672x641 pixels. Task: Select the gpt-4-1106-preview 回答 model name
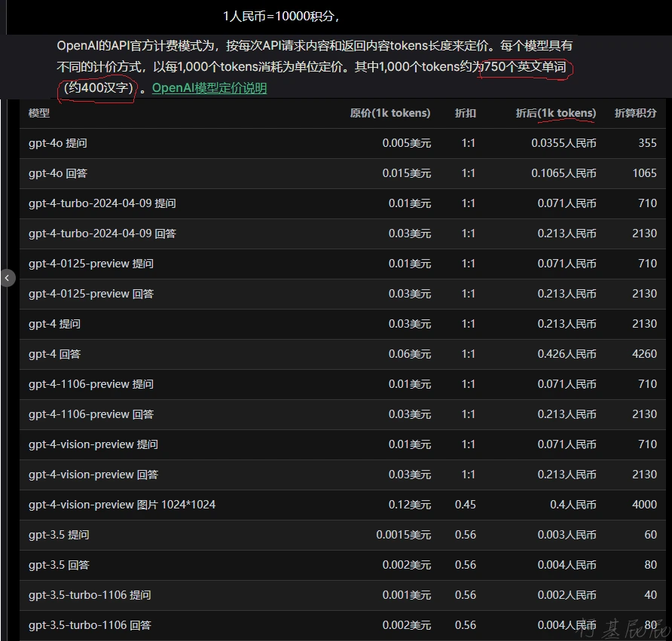tap(91, 414)
